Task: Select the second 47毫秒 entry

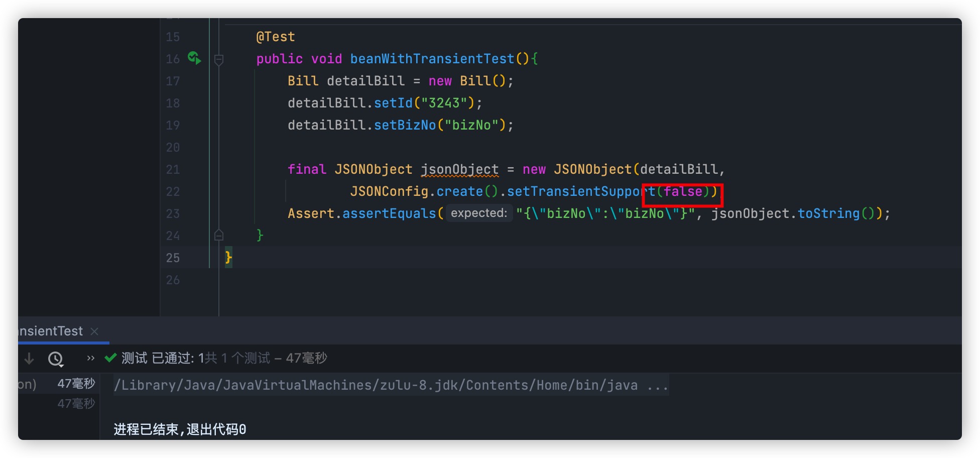Action: tap(76, 403)
